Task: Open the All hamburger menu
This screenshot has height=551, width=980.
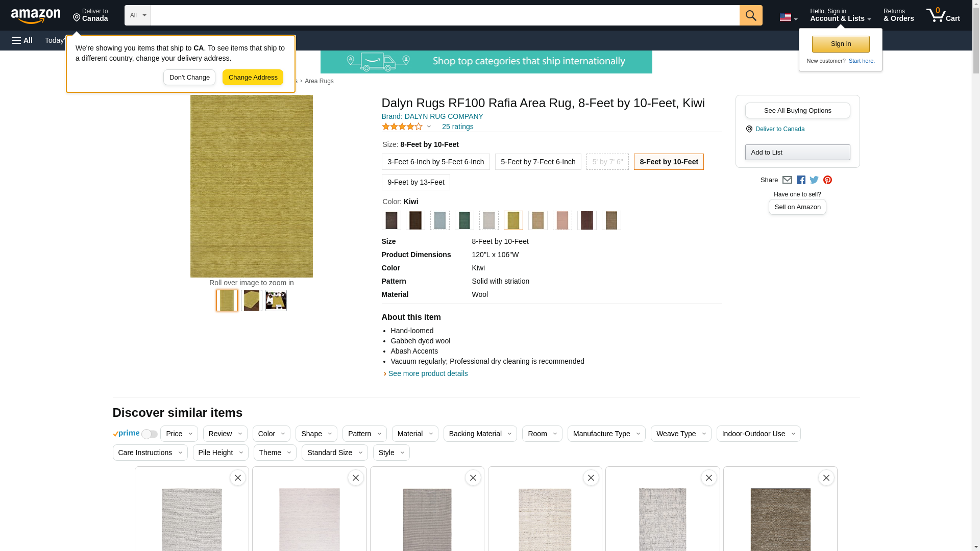Action: [x=22, y=40]
